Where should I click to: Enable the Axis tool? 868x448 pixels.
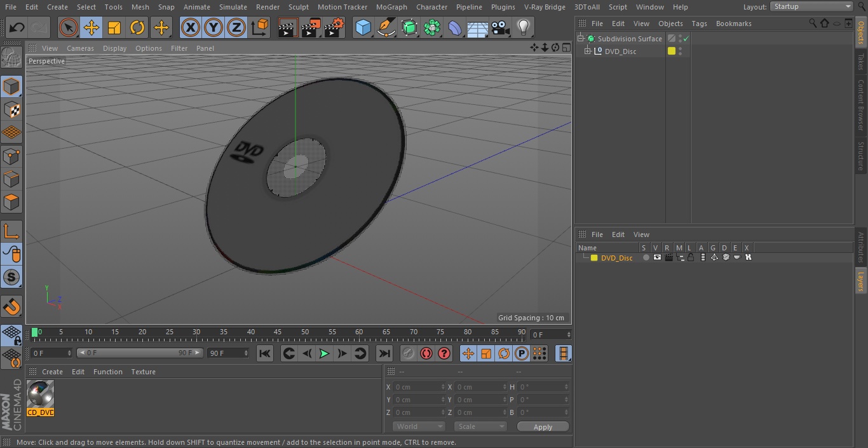11,231
